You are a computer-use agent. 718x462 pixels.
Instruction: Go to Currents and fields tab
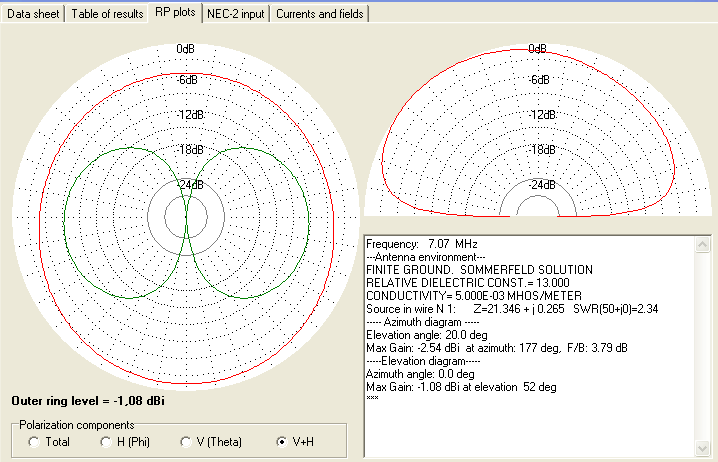(x=318, y=14)
